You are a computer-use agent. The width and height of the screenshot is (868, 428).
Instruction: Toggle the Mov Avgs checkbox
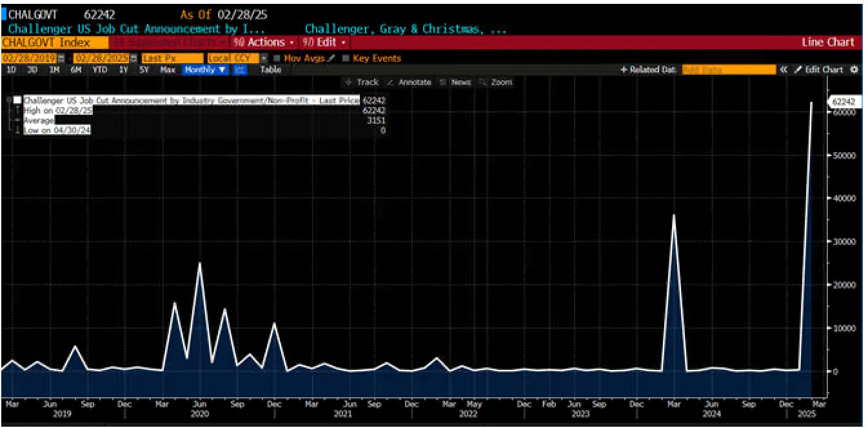pyautogui.click(x=278, y=58)
